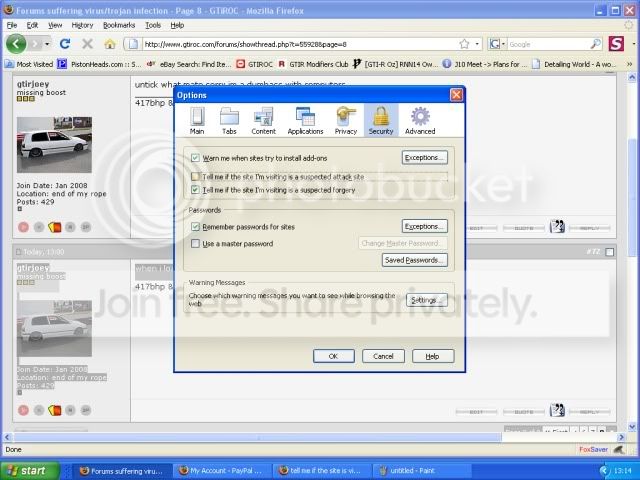The width and height of the screenshot is (640, 480).
Task: Select the Applications options panel
Action: click(305, 119)
